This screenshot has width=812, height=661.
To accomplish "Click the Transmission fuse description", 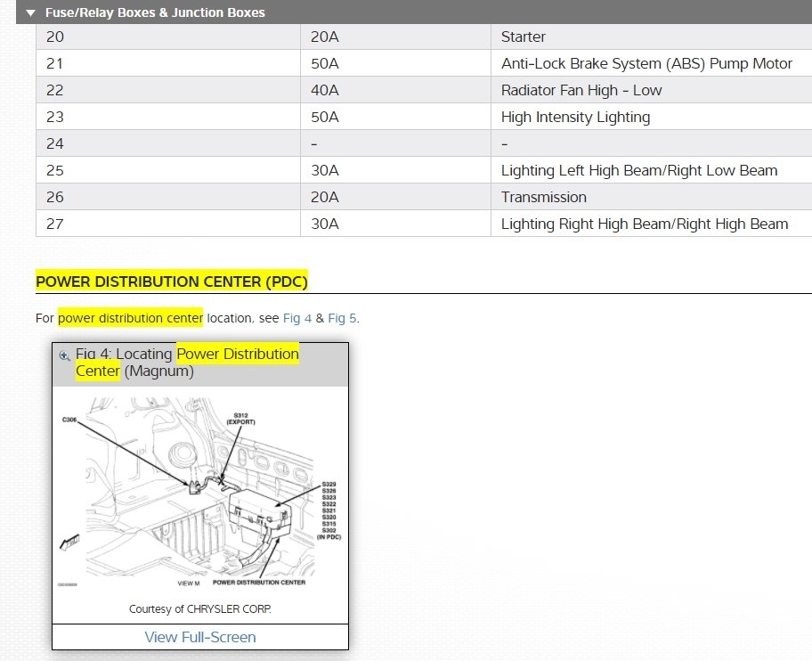I will (x=544, y=197).
